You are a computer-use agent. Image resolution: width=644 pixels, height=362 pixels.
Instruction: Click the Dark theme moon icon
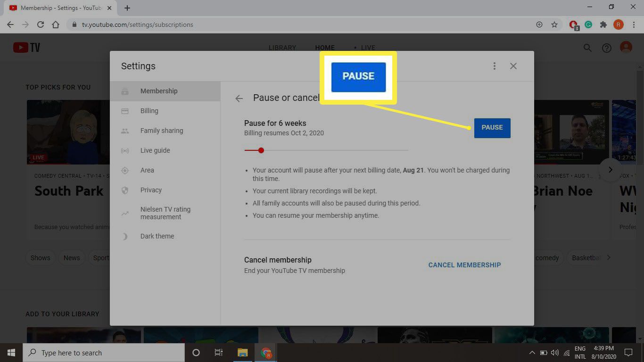point(125,236)
